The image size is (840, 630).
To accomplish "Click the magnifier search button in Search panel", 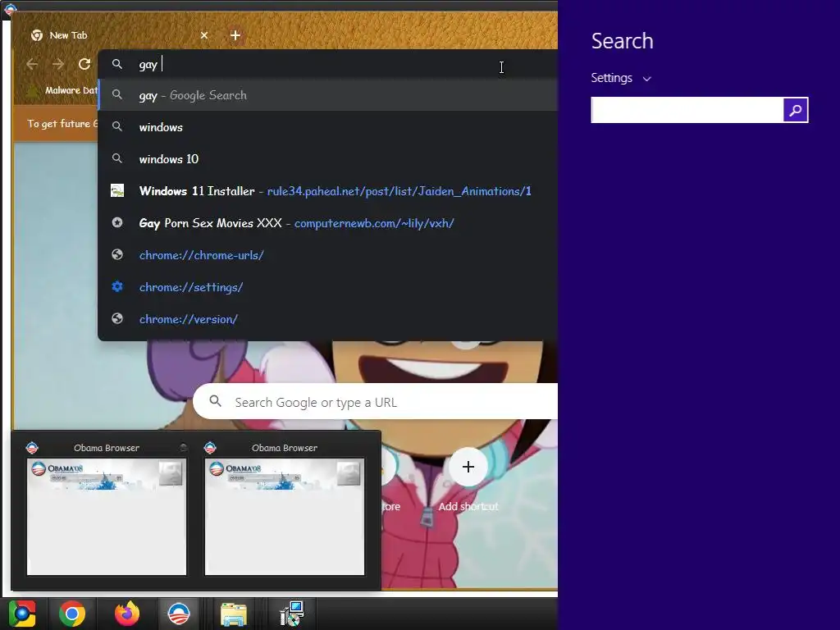I will tap(796, 110).
